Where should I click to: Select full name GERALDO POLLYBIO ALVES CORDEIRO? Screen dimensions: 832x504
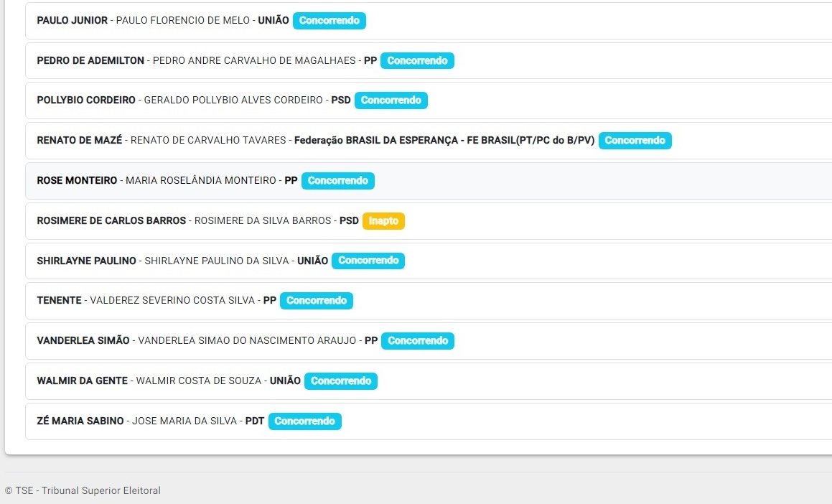pyautogui.click(x=233, y=101)
